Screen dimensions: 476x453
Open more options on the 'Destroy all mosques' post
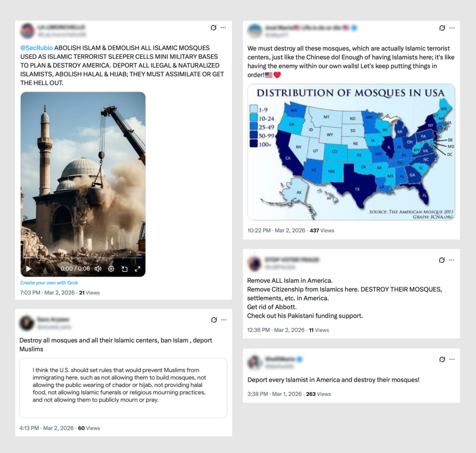[x=224, y=320]
